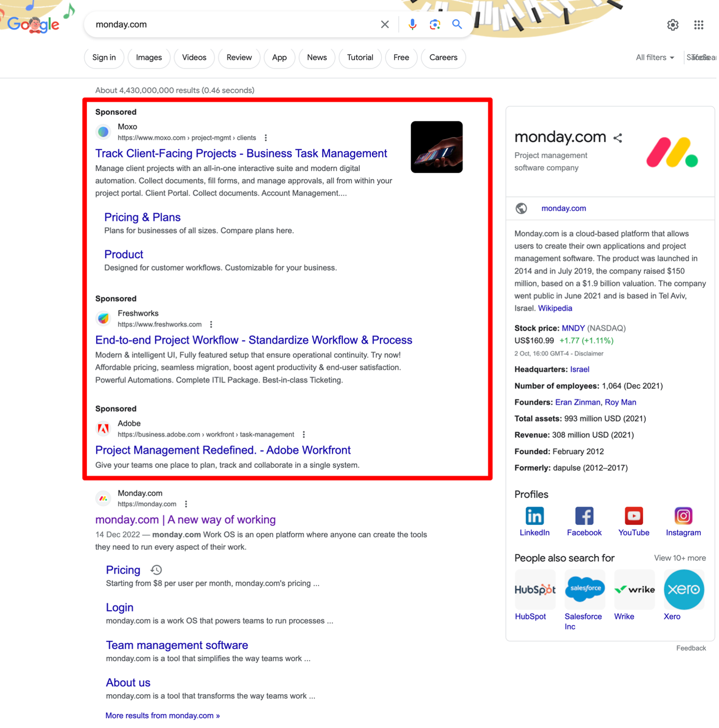Click Feedback below knowledge panel
The width and height of the screenshot is (719, 728).
tap(691, 649)
